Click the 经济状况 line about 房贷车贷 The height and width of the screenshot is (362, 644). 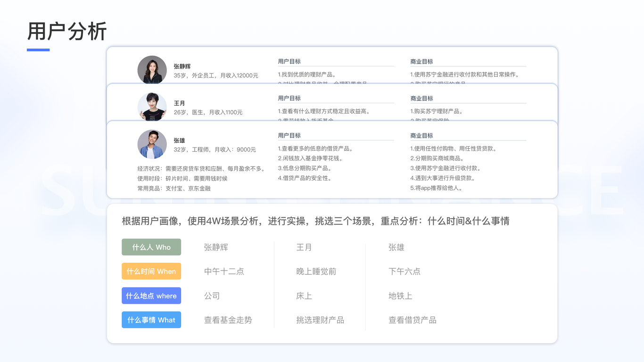pyautogui.click(x=201, y=169)
